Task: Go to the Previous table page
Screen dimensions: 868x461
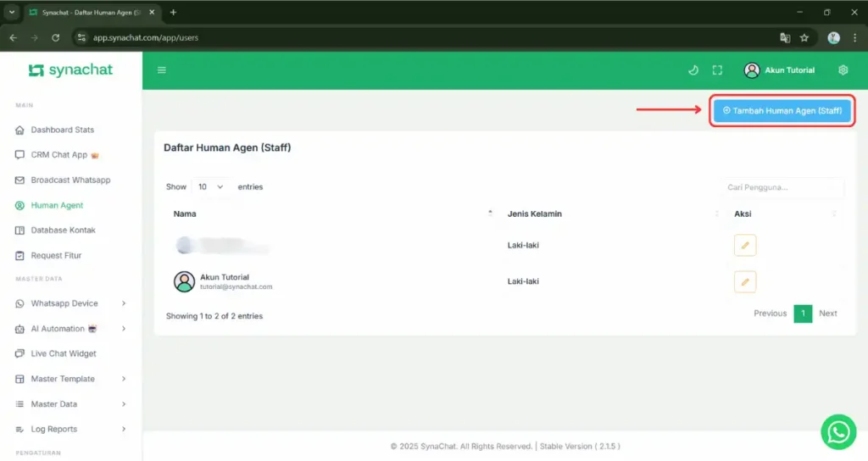Action: (x=770, y=314)
